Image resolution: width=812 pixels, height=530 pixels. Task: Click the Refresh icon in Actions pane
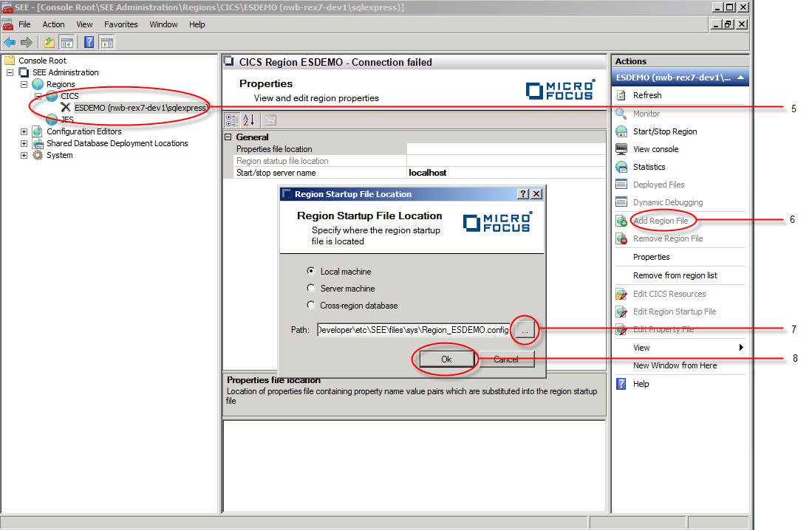click(x=621, y=95)
